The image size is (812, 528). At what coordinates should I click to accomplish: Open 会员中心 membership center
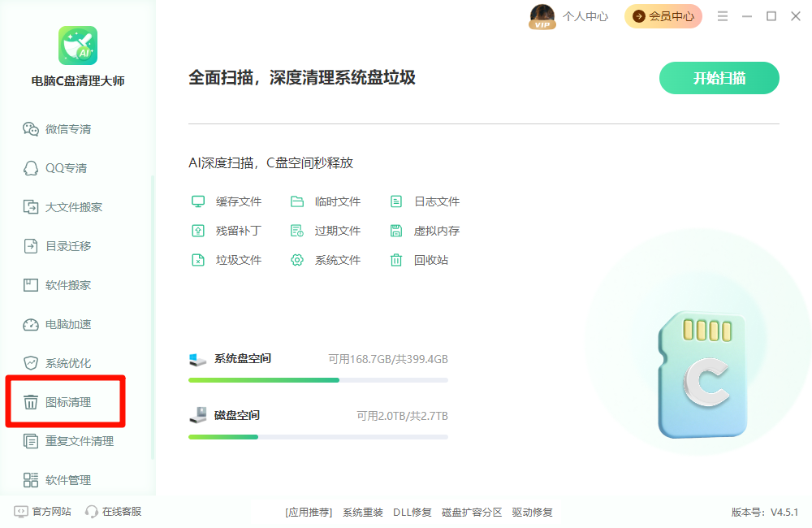point(663,16)
